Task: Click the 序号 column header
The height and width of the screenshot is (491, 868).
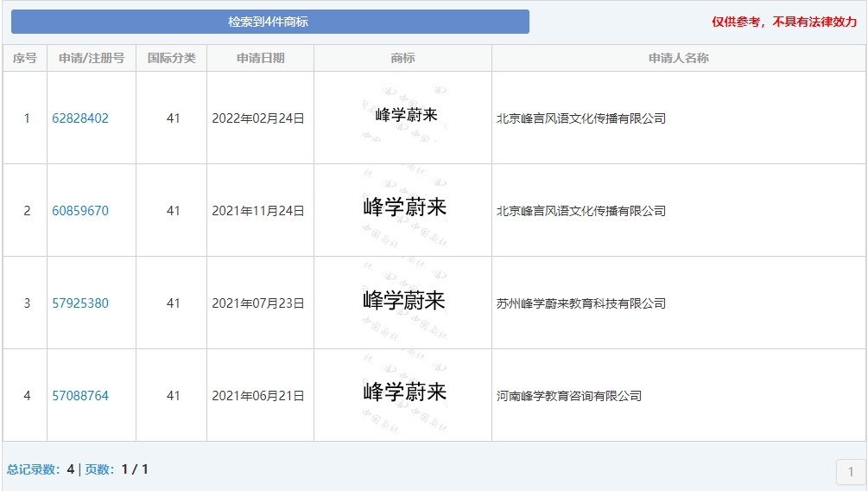Action: tap(25, 58)
